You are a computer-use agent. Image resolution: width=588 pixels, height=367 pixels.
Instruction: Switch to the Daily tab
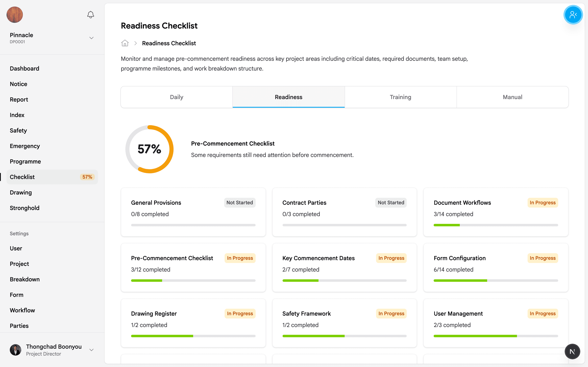click(176, 97)
